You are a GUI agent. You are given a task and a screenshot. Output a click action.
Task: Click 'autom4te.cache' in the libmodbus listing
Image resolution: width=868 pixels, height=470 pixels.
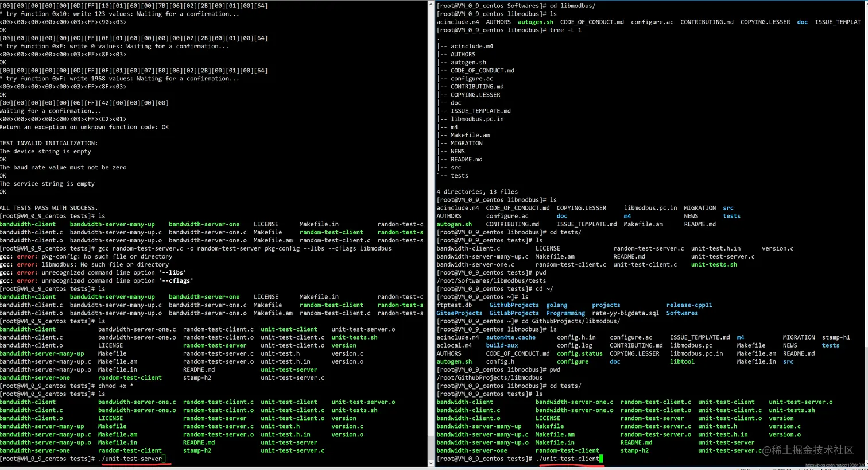pos(511,337)
